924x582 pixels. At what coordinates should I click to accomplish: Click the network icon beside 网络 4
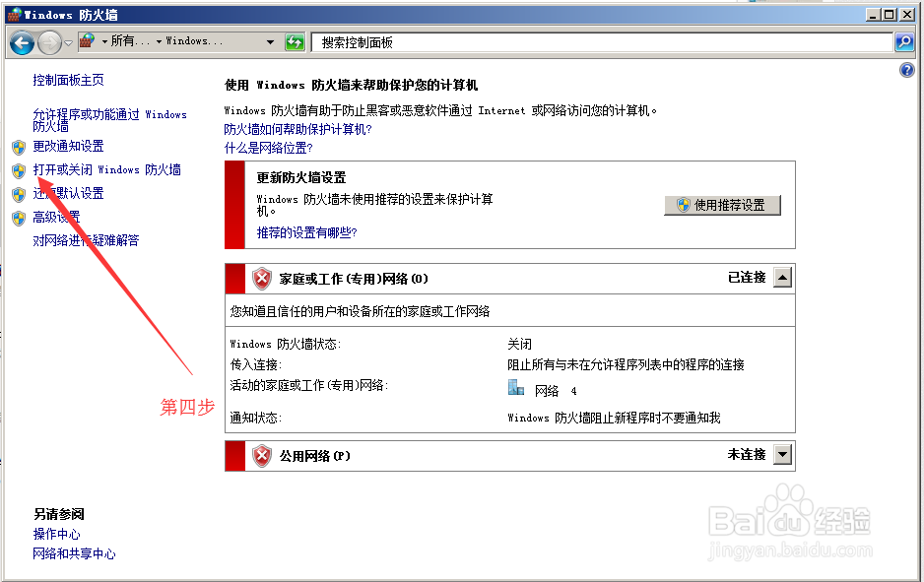point(516,387)
